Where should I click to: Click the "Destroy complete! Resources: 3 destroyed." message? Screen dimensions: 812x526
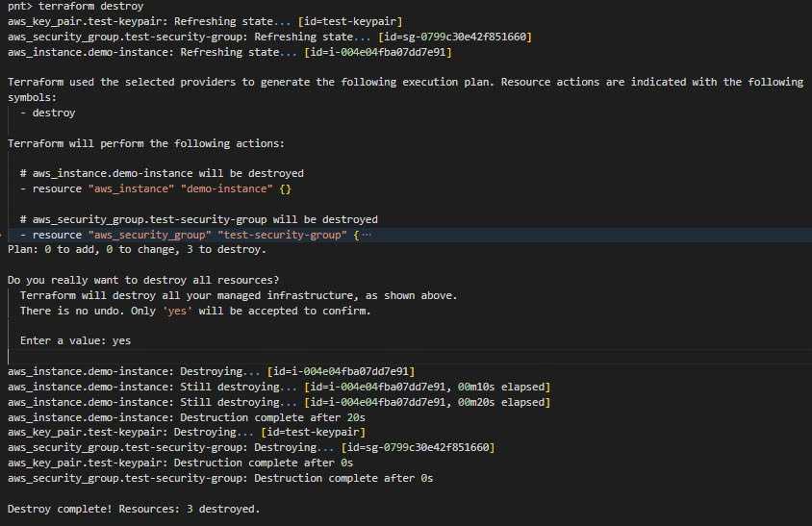pos(134,509)
